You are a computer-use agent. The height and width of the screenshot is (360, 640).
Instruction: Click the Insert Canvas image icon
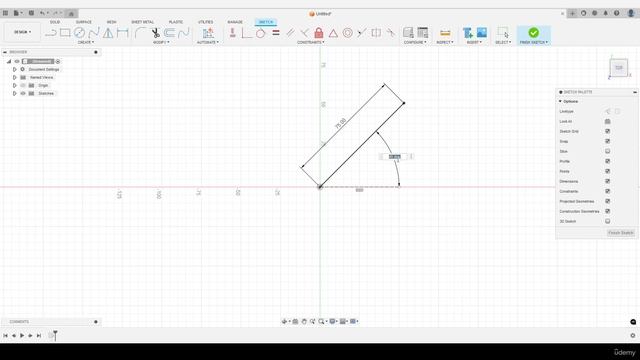(x=482, y=33)
